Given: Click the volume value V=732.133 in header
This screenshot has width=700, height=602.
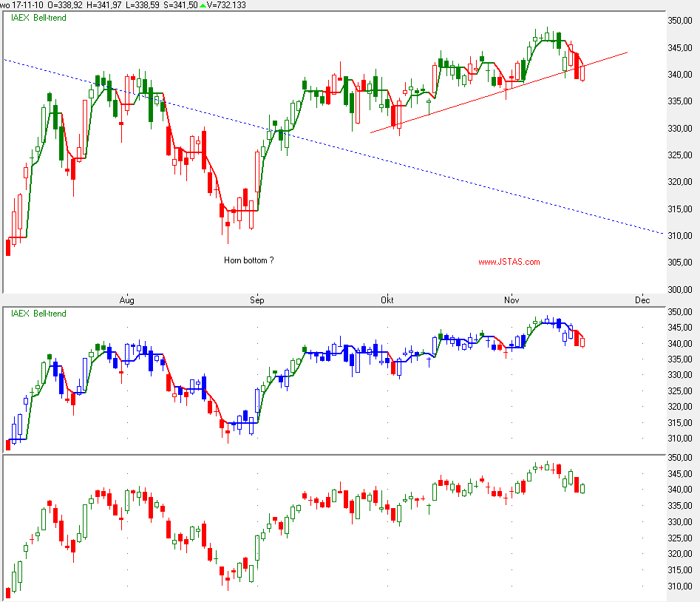Looking at the screenshot, I should click(226, 5).
